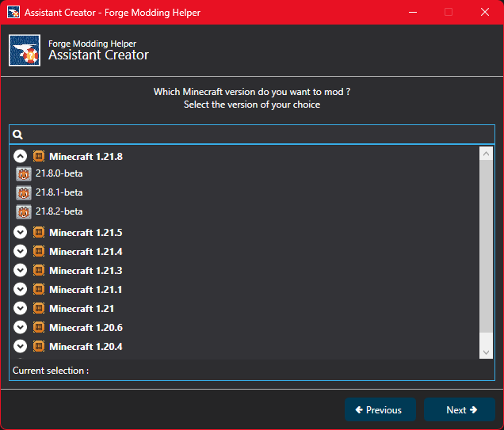504x430 pixels.
Task: Click the scrollbar down arrow
Action: [486, 352]
